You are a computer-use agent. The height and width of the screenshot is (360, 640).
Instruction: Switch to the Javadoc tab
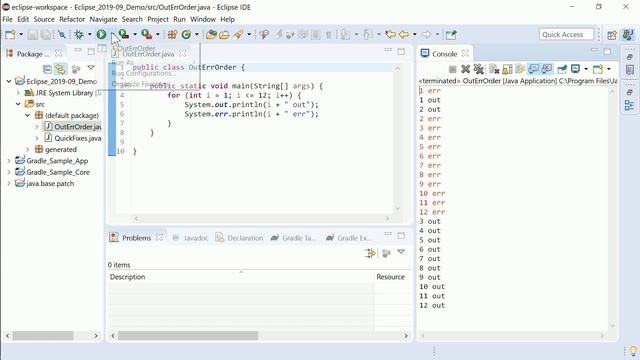pyautogui.click(x=190, y=238)
